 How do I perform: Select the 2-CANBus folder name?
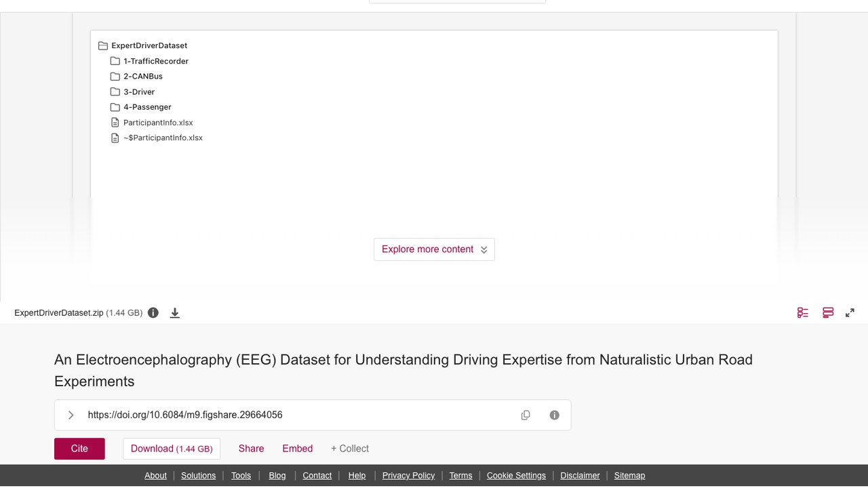pyautogui.click(x=143, y=77)
